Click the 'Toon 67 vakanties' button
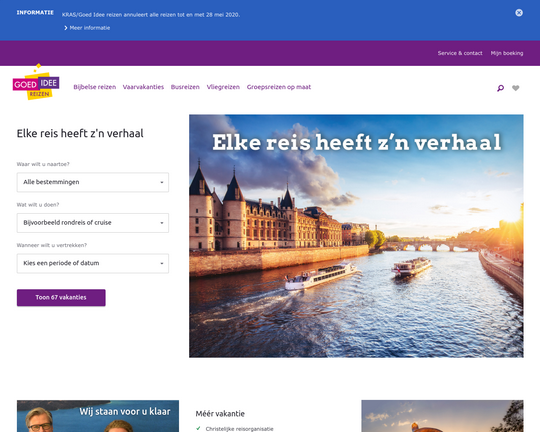 click(61, 298)
